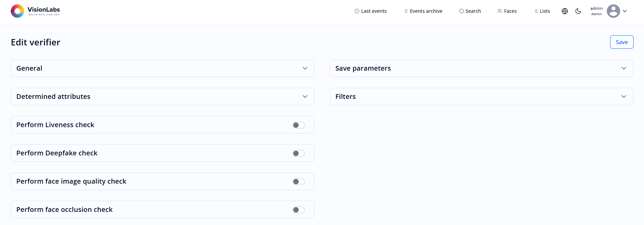This screenshot has height=225, width=644.
Task: Expand the General section
Action: pos(305,68)
